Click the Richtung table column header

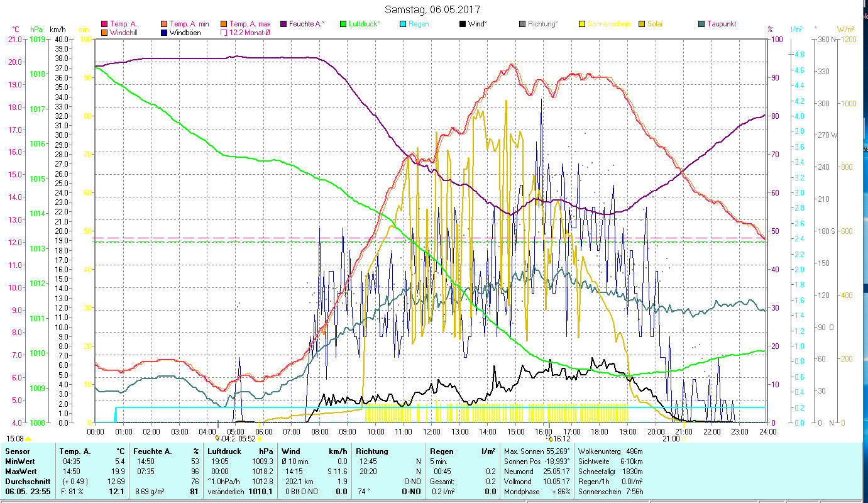(372, 451)
